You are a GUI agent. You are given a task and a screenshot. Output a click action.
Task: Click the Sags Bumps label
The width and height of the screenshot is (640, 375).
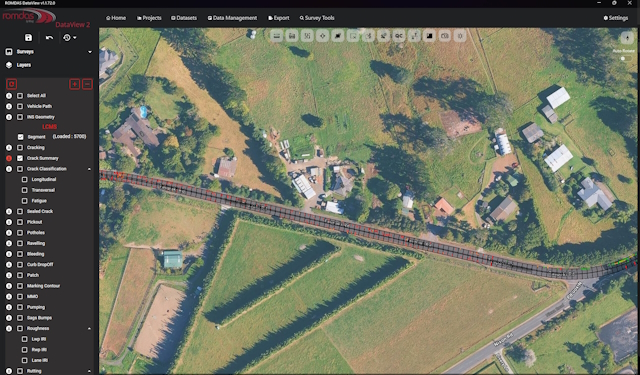coord(39,318)
